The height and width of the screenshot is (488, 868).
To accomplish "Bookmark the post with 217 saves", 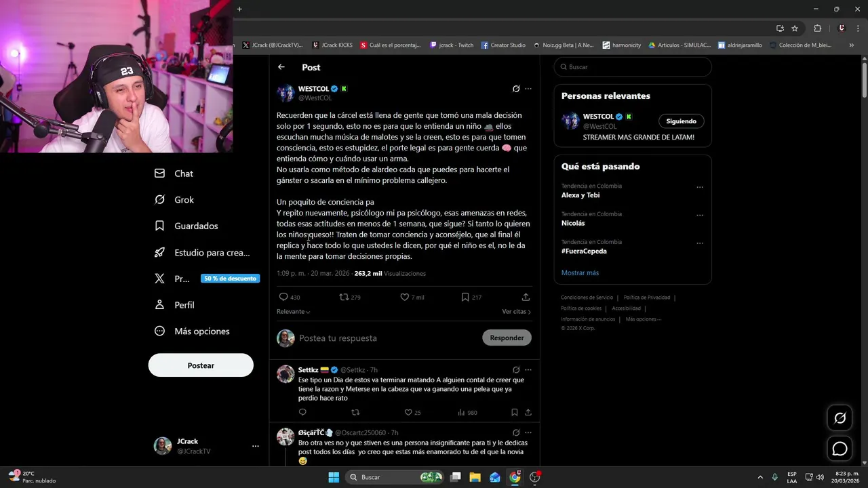I will point(465,297).
